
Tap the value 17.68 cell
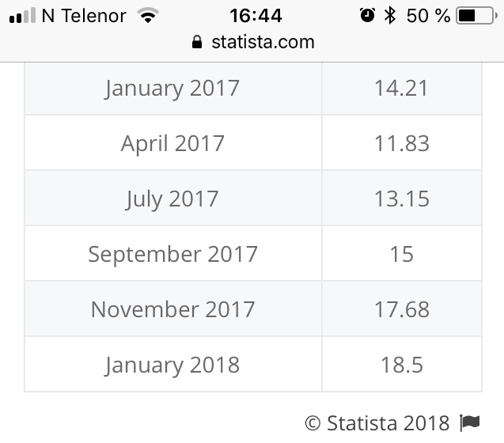(x=402, y=309)
